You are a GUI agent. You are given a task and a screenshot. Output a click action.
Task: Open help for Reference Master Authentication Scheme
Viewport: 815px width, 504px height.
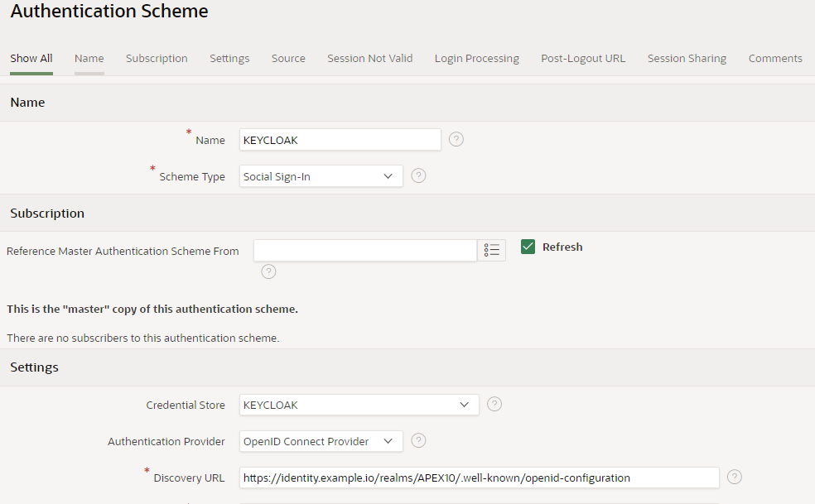[268, 271]
